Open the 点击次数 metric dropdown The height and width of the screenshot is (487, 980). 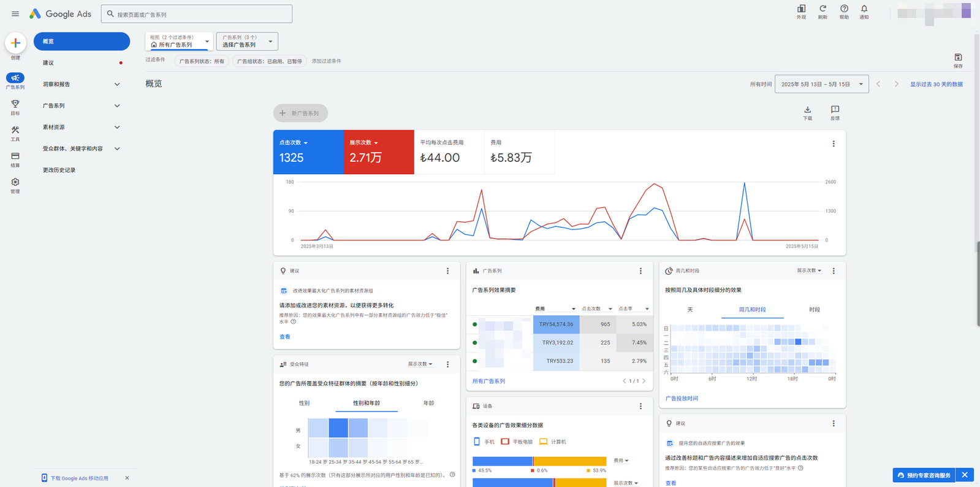pyautogui.click(x=294, y=142)
